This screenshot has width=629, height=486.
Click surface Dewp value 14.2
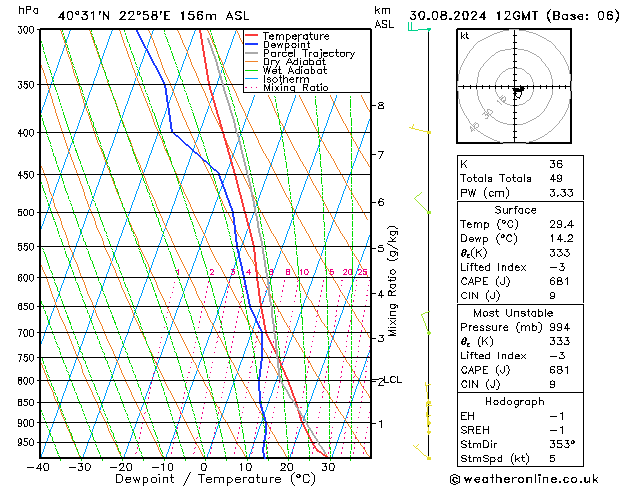561,238
